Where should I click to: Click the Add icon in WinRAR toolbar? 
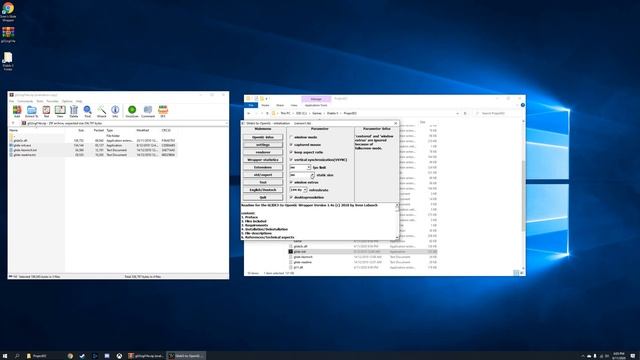(x=17, y=111)
